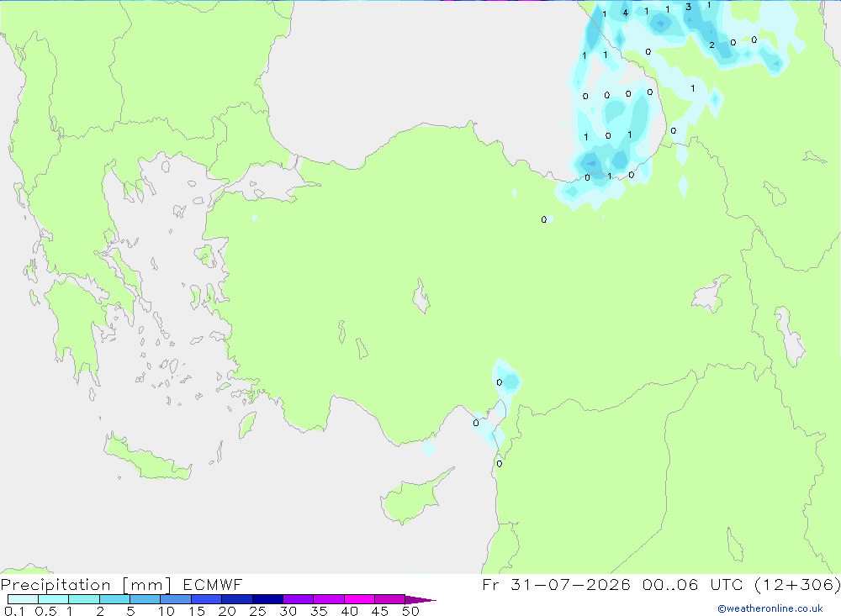Click the precipitation value "4" on the map

pos(626,13)
